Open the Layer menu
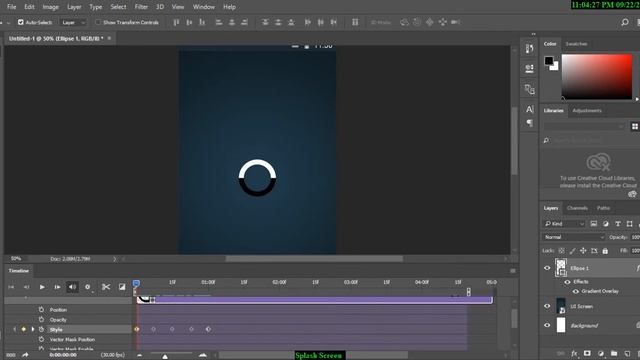This screenshot has width=640, height=360. (74, 7)
